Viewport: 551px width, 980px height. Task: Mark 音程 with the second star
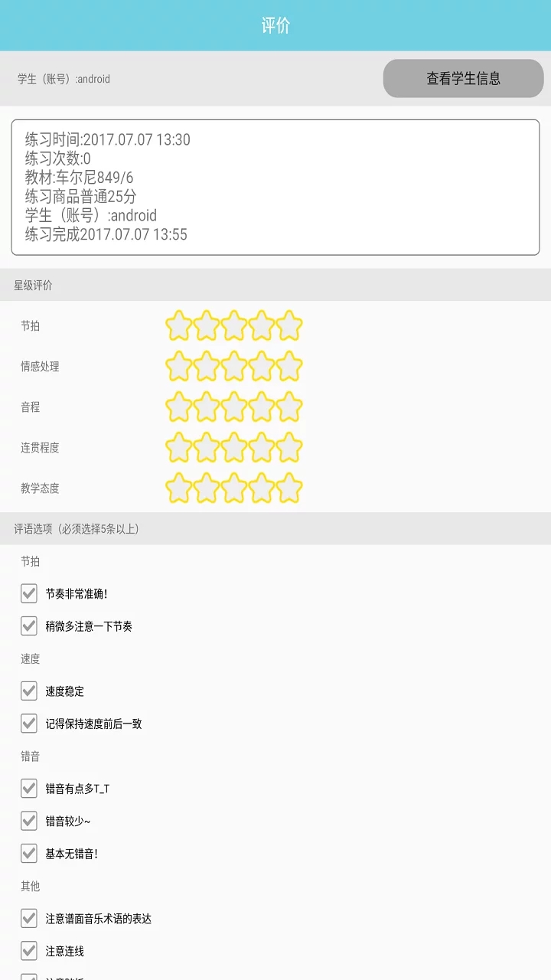point(207,407)
